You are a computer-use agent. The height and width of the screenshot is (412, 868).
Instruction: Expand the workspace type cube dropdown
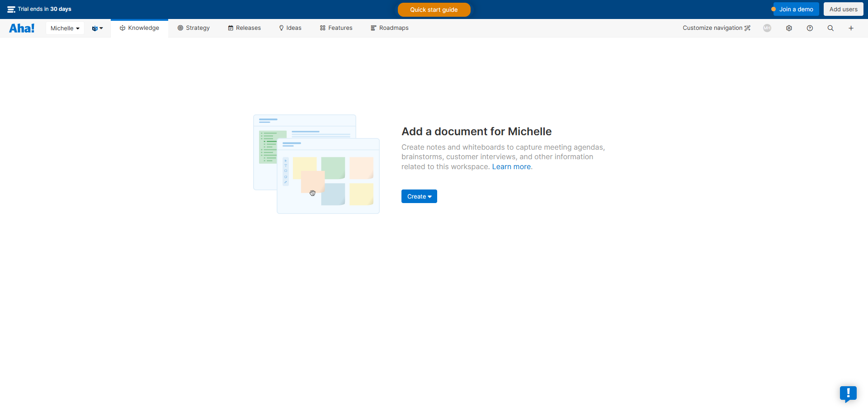tap(97, 28)
